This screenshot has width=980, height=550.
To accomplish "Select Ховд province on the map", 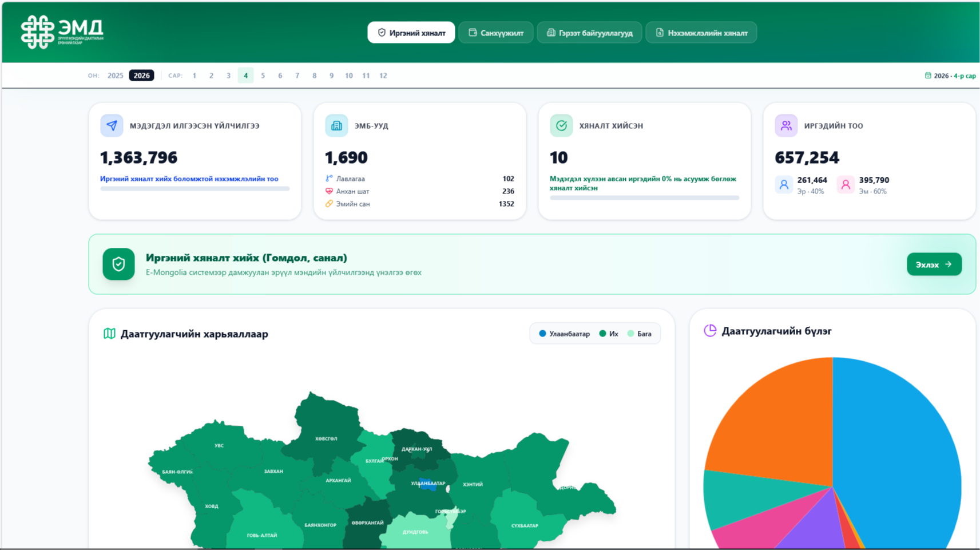I will click(x=211, y=506).
